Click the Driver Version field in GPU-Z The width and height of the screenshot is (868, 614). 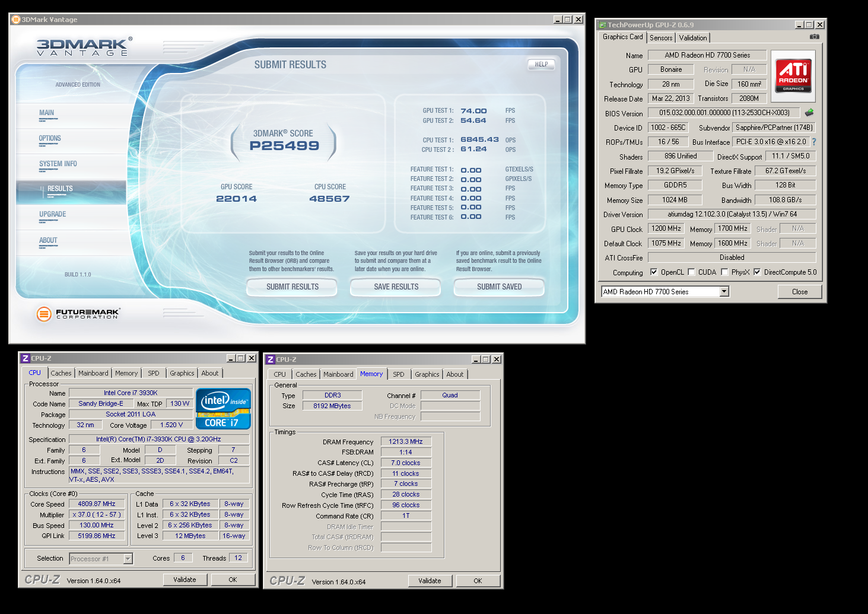[x=732, y=214]
